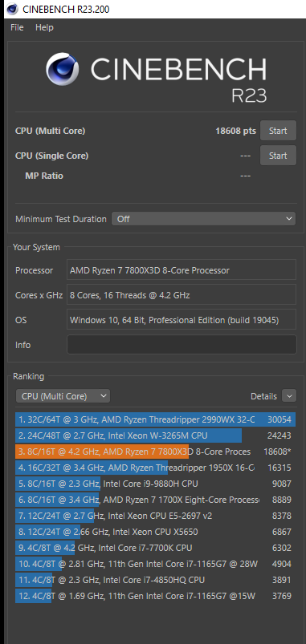Start the CPU Multi Core test
The image size is (306, 644).
click(x=278, y=131)
